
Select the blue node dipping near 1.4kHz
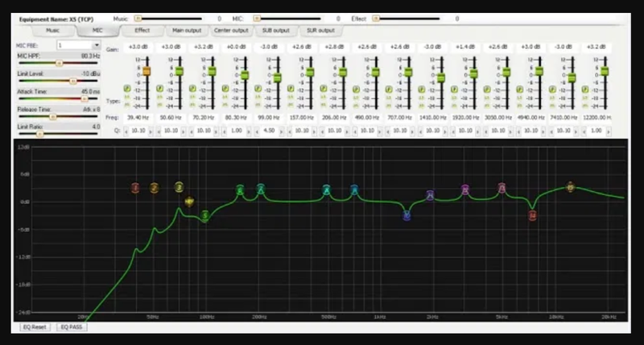pos(407,215)
